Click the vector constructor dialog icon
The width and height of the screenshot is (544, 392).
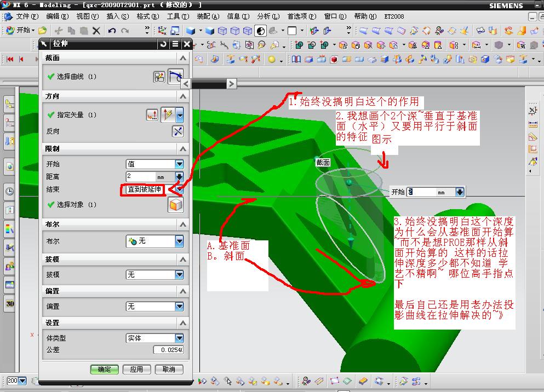(152, 115)
